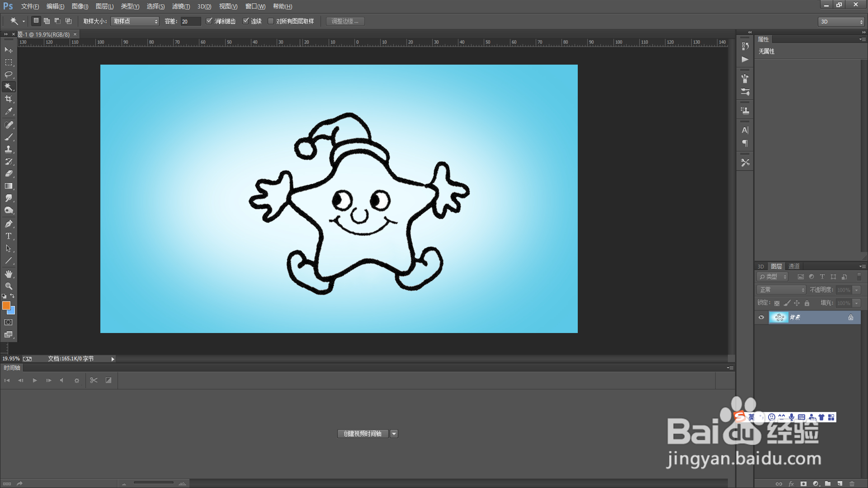Enable sample all layers checkbox
Viewport: 868px width, 488px height.
point(271,21)
